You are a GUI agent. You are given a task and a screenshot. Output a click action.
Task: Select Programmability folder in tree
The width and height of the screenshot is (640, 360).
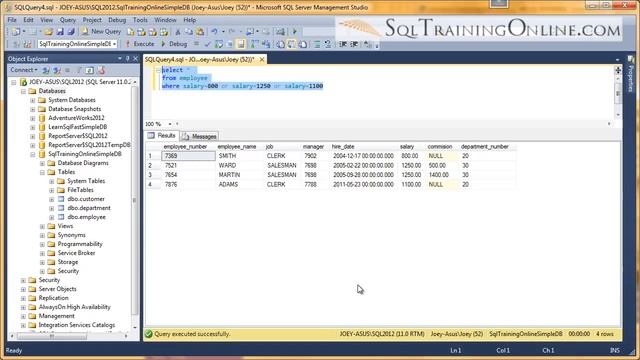click(80, 244)
